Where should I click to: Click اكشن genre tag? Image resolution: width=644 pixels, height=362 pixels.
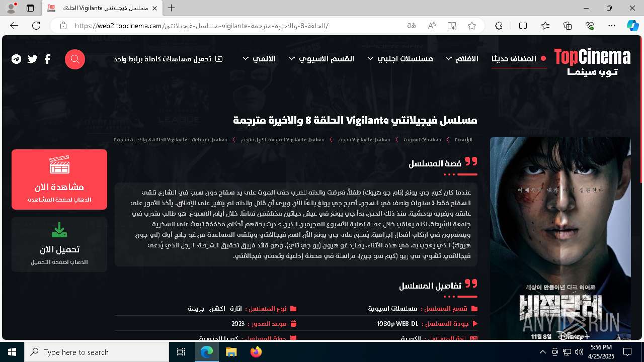217,309
